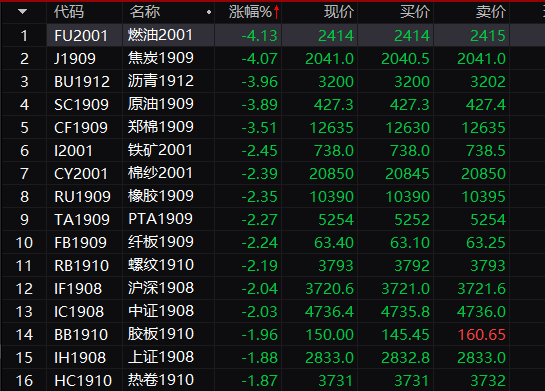545x391 pixels.
Task: Open the dropdown triangle in header corner
Action: pyautogui.click(x=23, y=12)
